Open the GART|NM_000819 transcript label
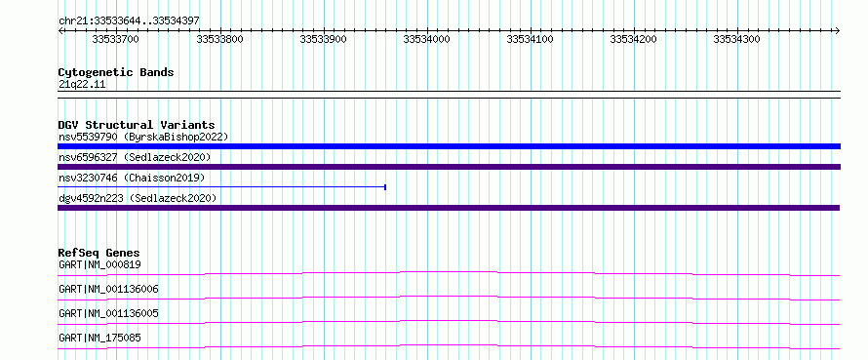Screen dimensions: 868x360 point(99,264)
